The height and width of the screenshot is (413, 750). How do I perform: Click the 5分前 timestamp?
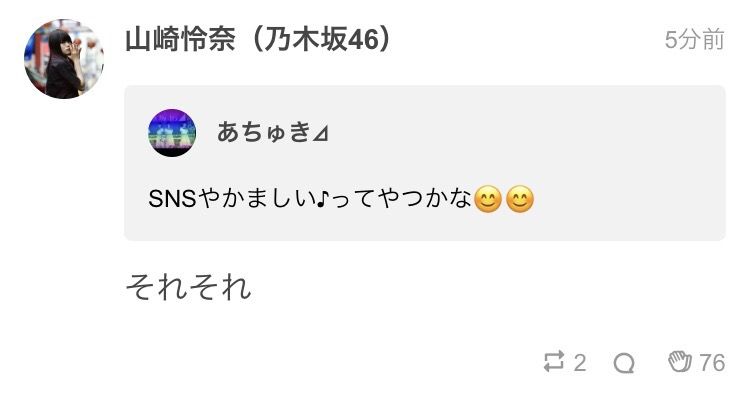[x=695, y=39]
